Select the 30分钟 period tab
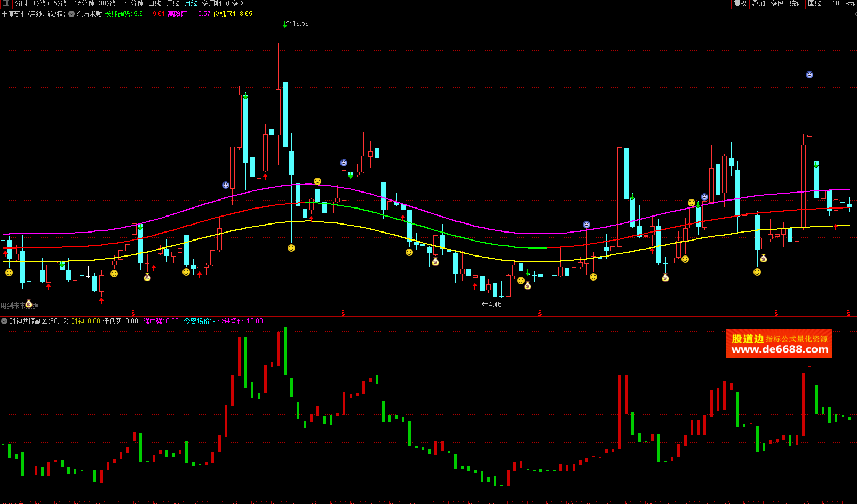The width and height of the screenshot is (857, 504). (x=109, y=3)
